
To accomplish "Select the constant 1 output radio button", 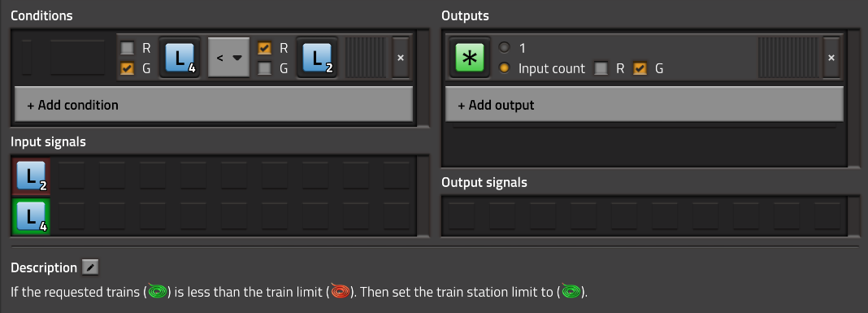I will tap(504, 48).
